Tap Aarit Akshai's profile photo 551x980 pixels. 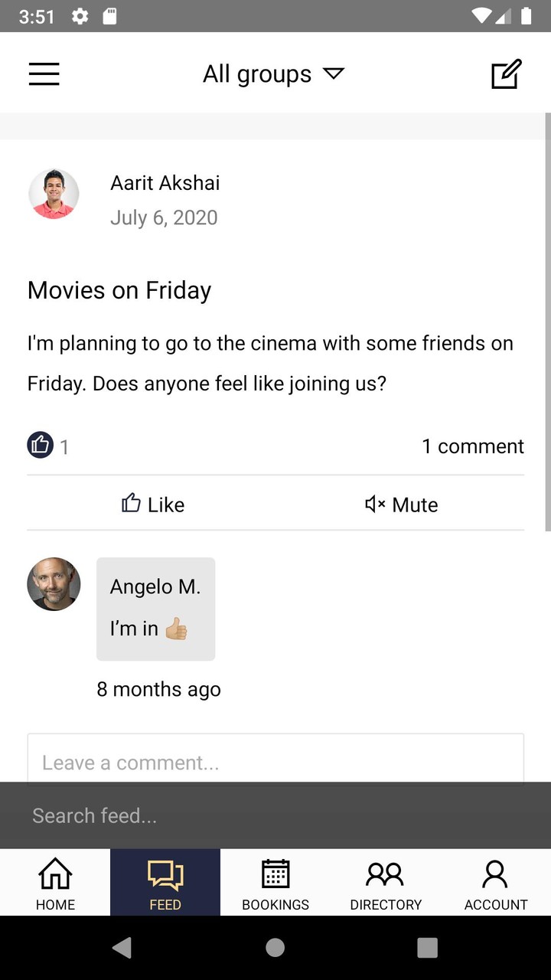[54, 194]
